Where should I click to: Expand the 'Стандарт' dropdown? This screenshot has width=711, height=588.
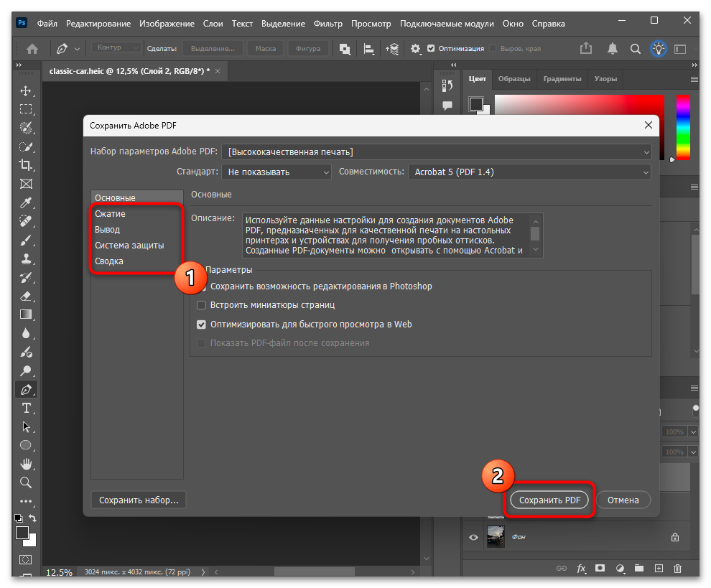pos(276,172)
